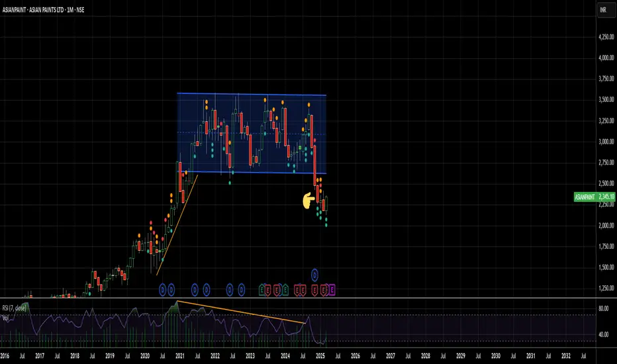Click the 2025 label on the time axis
The height and width of the screenshot is (364, 617).
pos(320,356)
